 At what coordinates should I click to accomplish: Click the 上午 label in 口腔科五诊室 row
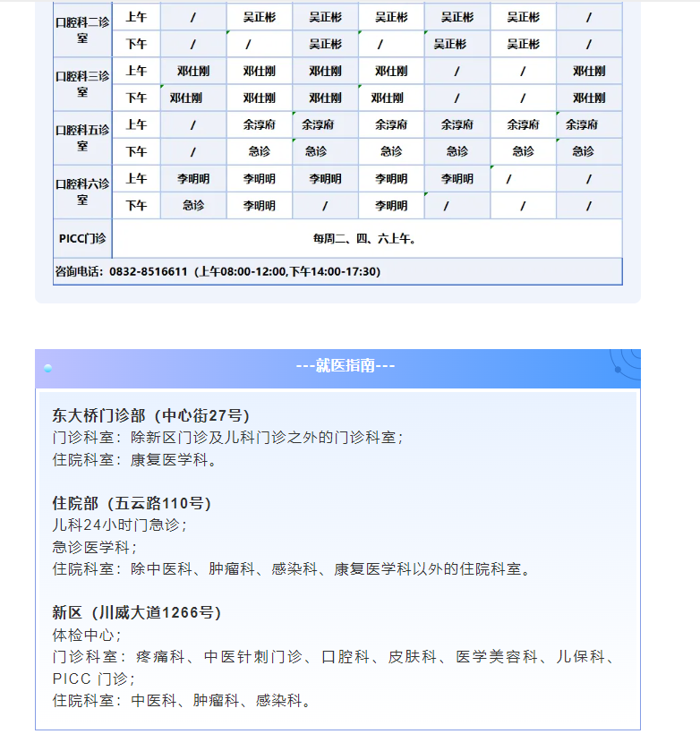136,125
